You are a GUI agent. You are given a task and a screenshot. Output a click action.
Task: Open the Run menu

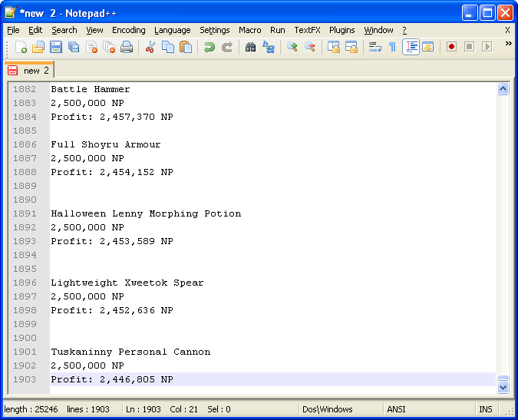278,30
